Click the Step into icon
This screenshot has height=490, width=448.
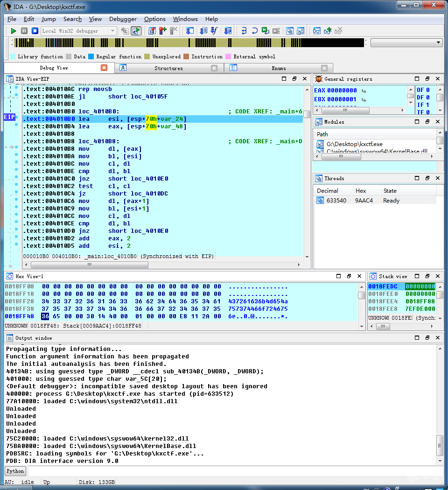[244, 31]
